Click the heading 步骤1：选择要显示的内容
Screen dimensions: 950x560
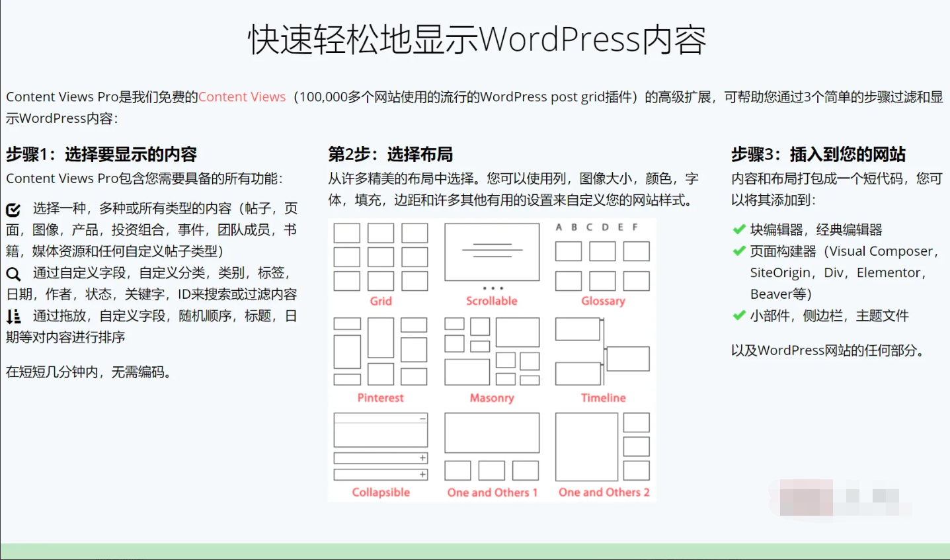102,155
